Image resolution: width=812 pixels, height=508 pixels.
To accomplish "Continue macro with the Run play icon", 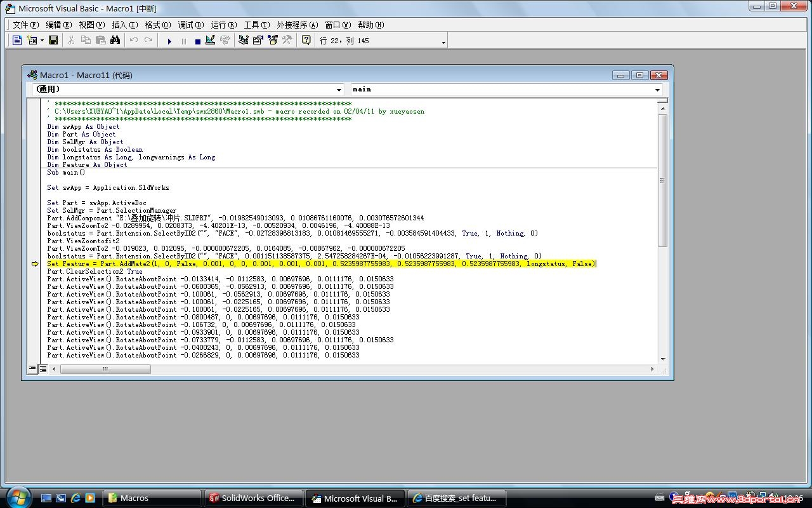I will (169, 41).
